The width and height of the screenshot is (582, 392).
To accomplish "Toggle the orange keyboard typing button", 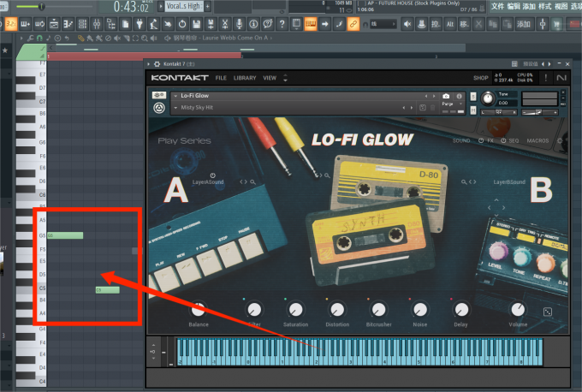I will [x=311, y=24].
